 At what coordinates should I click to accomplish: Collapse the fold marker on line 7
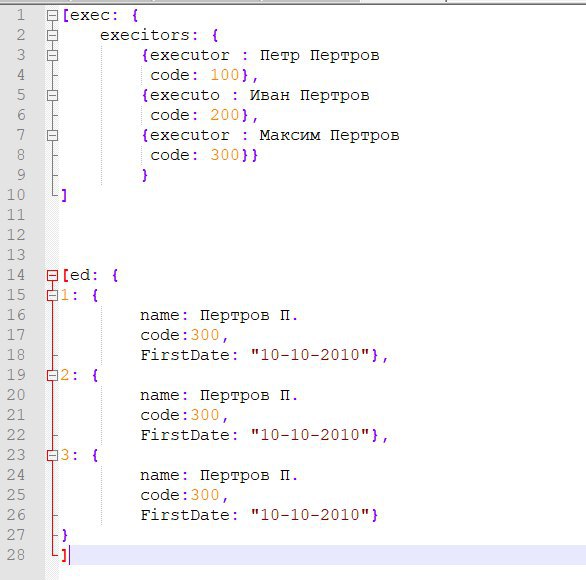click(52, 136)
